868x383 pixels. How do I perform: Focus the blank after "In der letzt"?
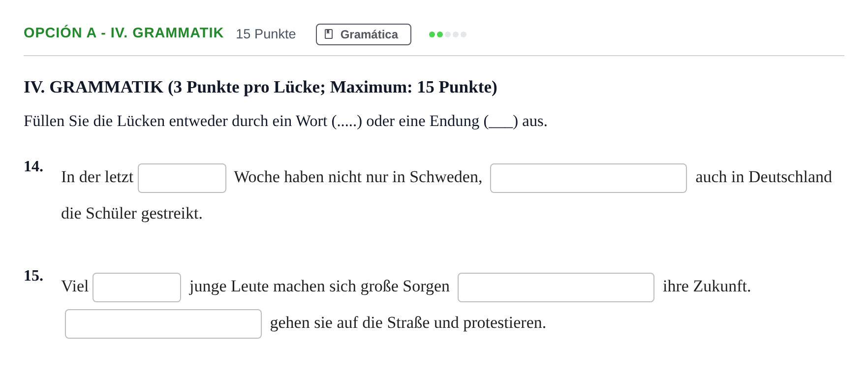[x=182, y=178]
